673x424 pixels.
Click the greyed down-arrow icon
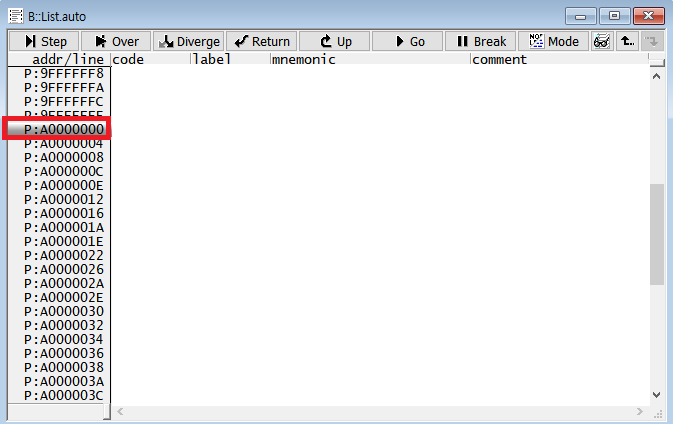click(652, 41)
